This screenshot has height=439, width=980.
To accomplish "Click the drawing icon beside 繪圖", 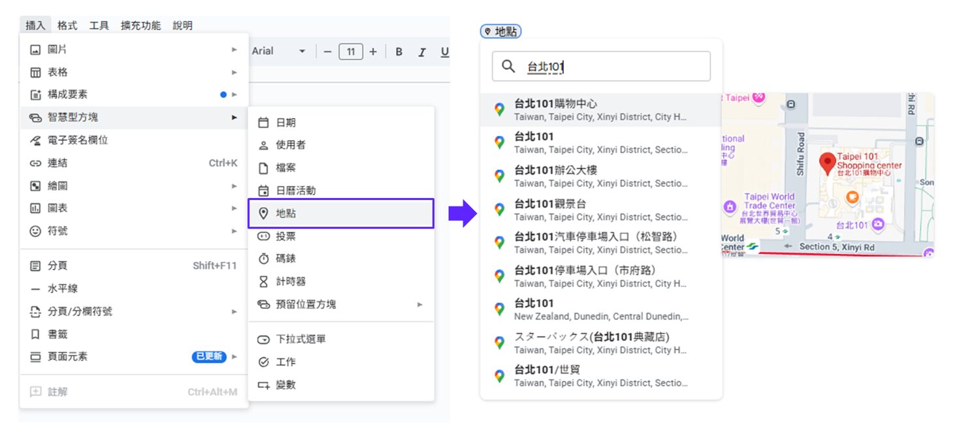I will click(35, 186).
